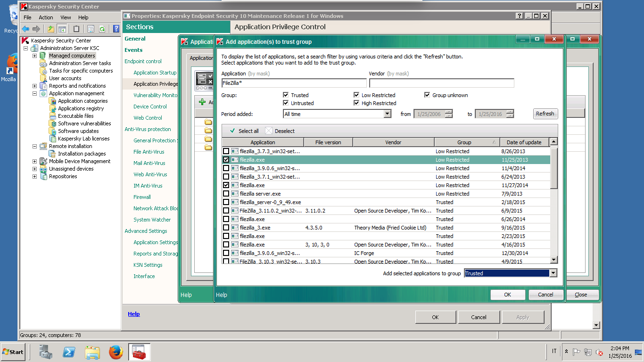Click the Up one level folder icon
This screenshot has width=644, height=362.
pyautogui.click(x=51, y=29)
